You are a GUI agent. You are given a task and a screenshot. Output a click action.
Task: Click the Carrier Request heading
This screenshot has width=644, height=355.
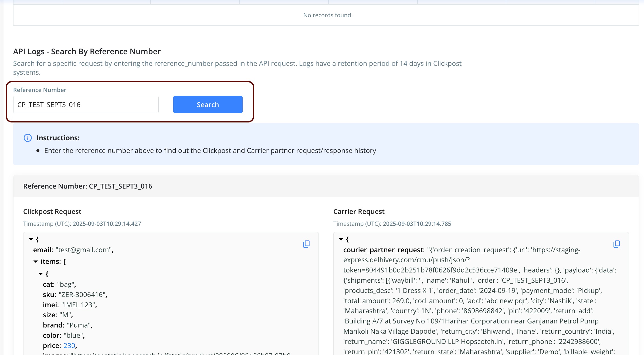359,211
